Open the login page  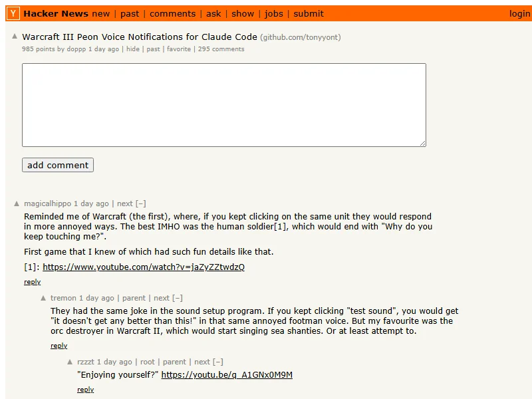(x=519, y=13)
